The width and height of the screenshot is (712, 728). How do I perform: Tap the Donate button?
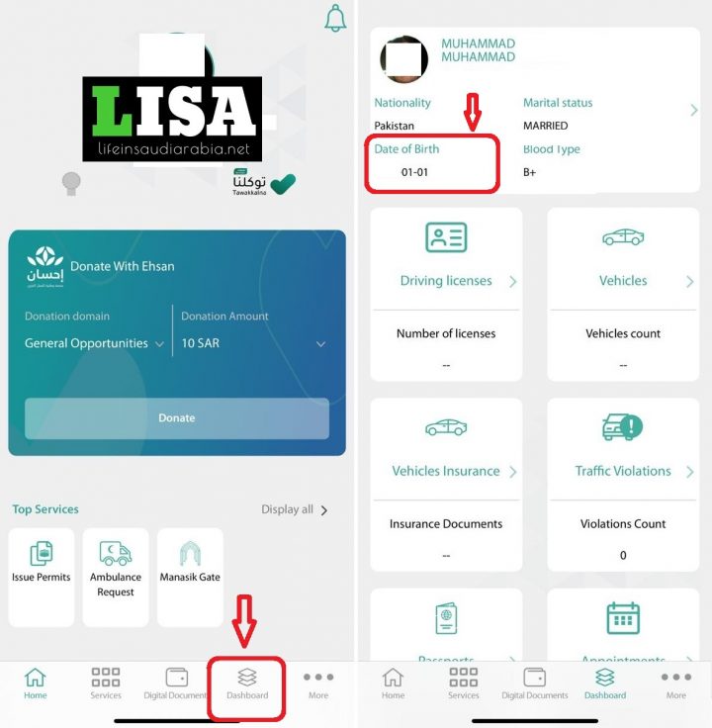click(x=177, y=417)
